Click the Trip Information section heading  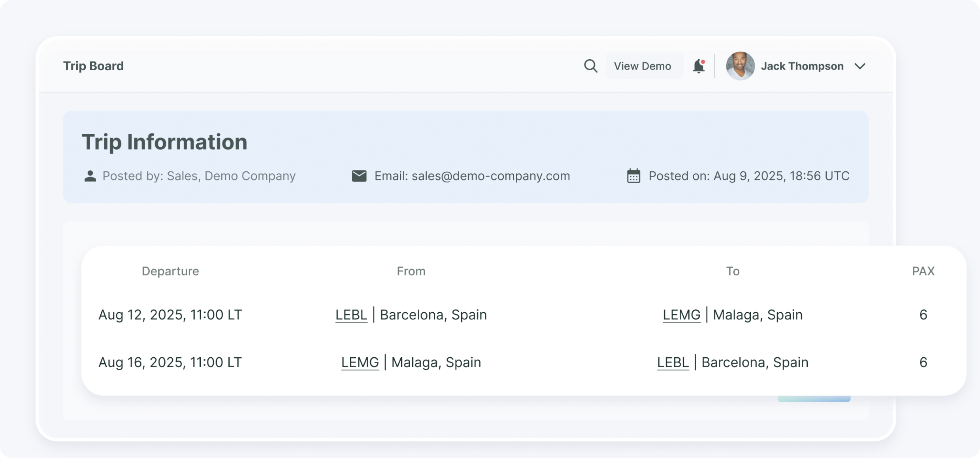[x=165, y=142]
